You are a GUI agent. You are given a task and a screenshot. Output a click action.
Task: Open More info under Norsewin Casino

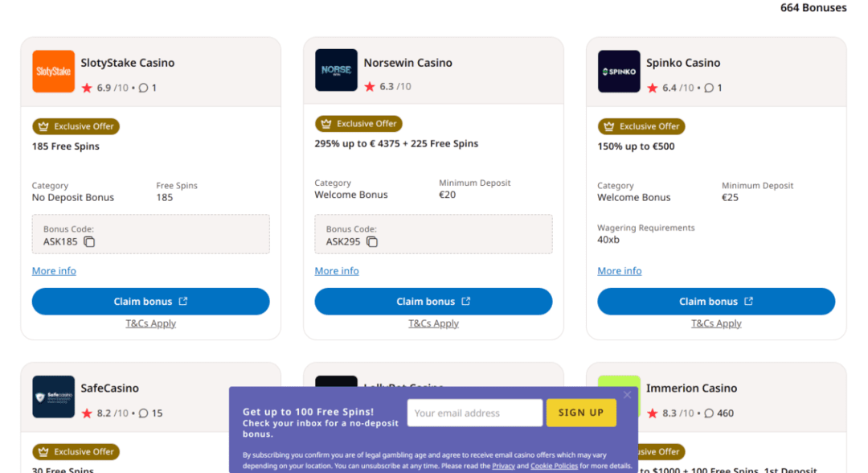click(x=337, y=271)
